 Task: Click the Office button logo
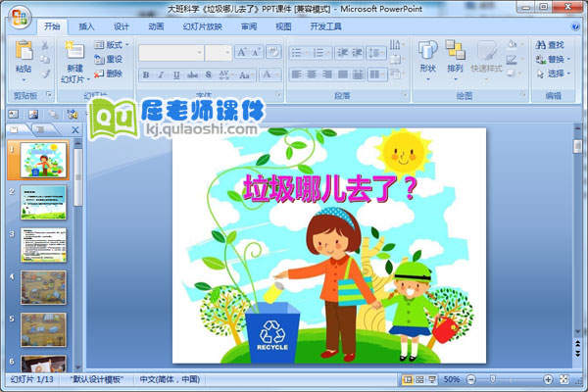pyautogui.click(x=20, y=18)
